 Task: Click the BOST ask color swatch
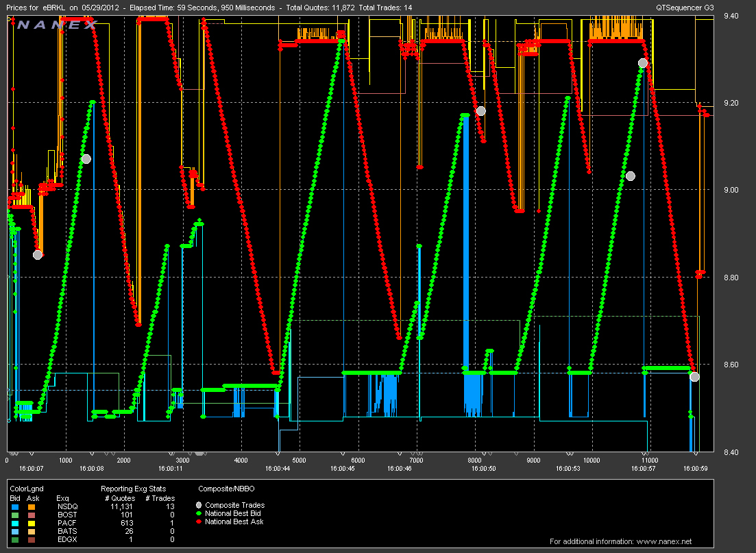click(x=31, y=515)
